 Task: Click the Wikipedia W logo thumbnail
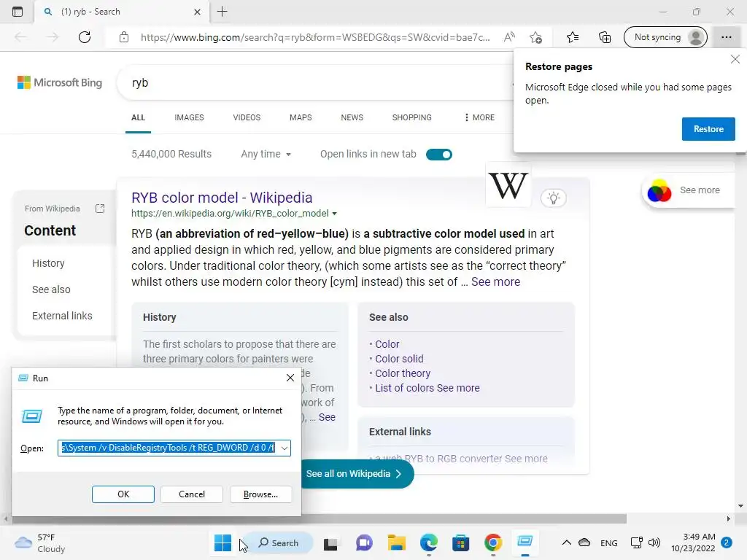508,185
